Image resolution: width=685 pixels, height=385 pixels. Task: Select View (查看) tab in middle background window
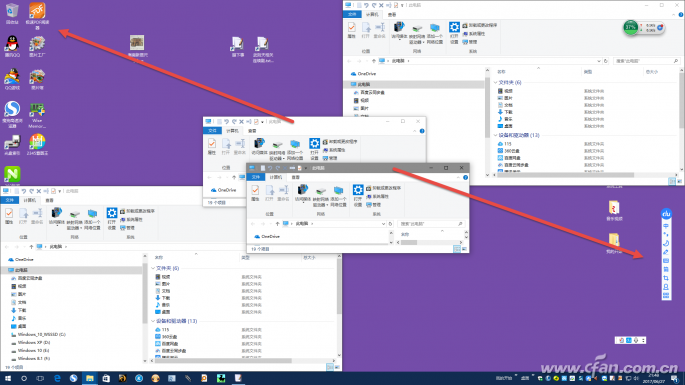click(252, 131)
